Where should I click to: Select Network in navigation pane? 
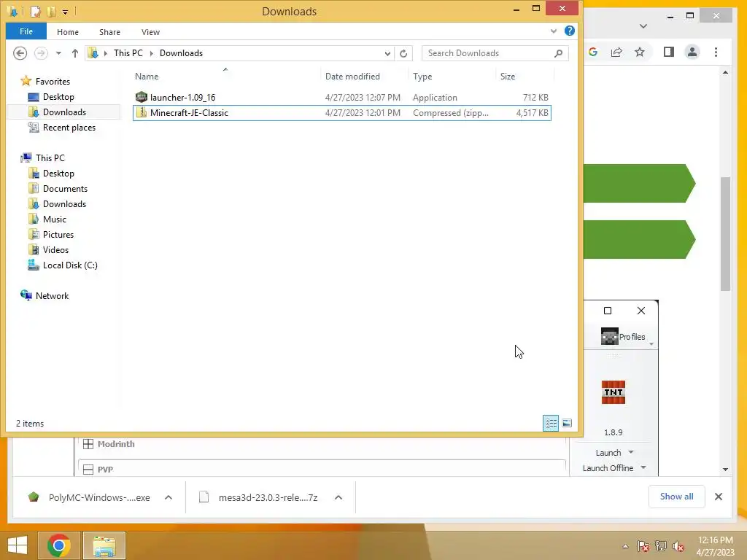(52, 296)
